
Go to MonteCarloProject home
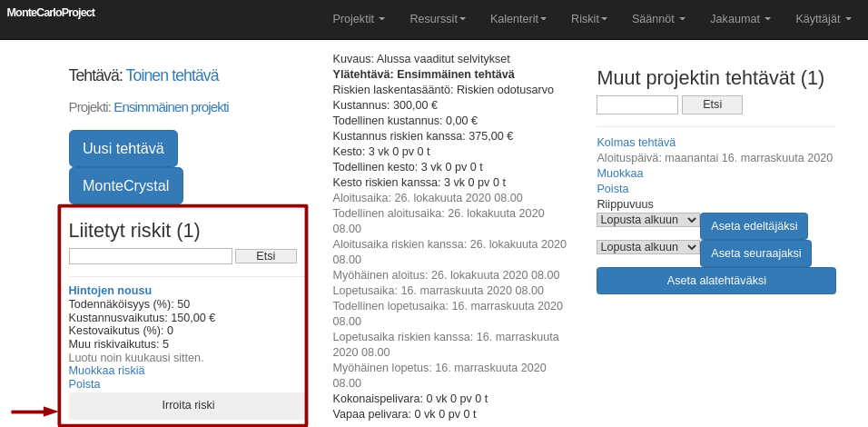pos(51,13)
